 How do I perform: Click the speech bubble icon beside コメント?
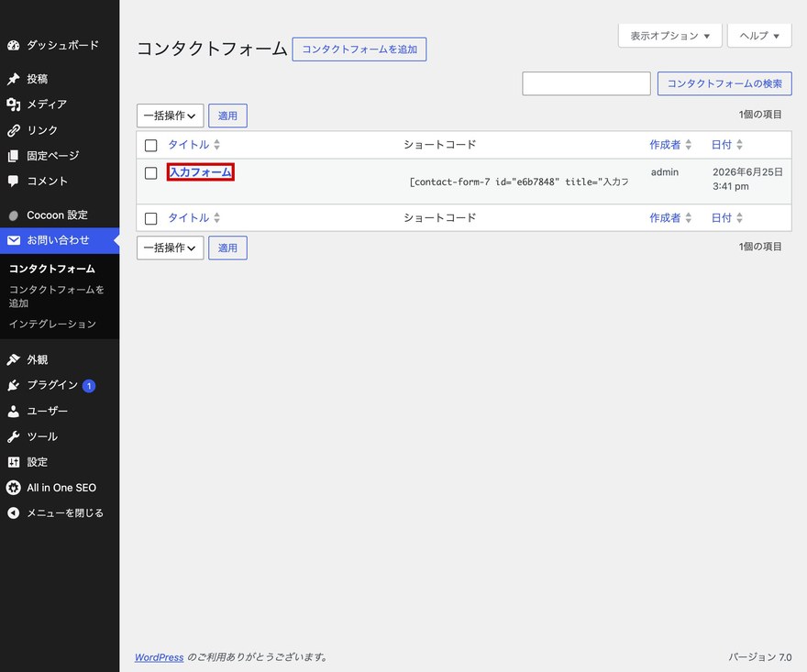[x=14, y=182]
